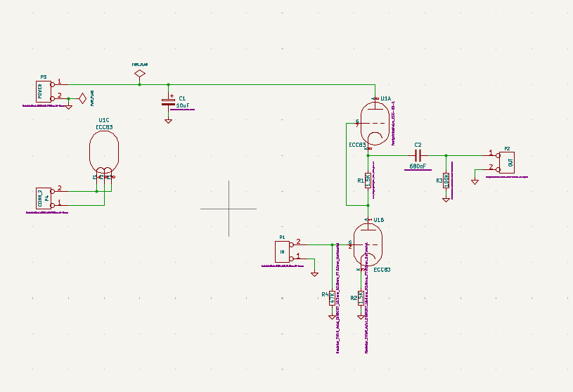The width and height of the screenshot is (573, 392).
Task: Select the R1 1.5K resistor
Action: pyautogui.click(x=368, y=181)
